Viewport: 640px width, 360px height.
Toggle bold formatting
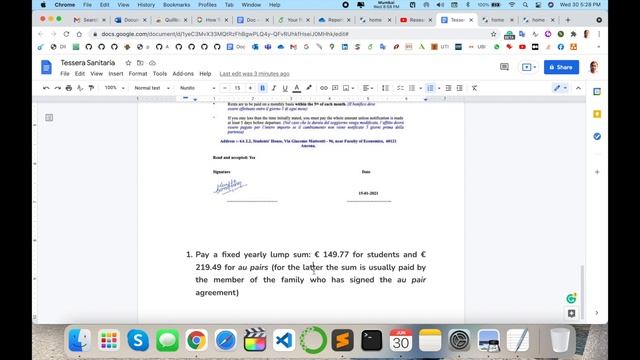[262, 88]
